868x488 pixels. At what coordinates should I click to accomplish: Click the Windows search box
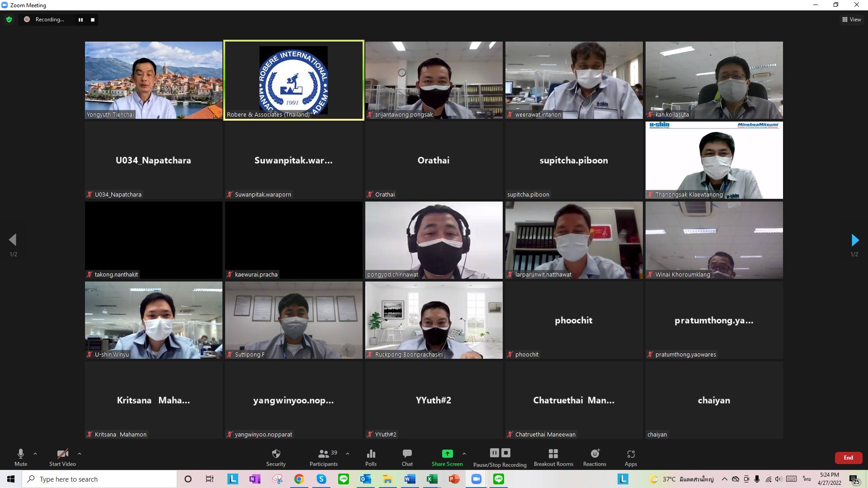tap(99, 479)
